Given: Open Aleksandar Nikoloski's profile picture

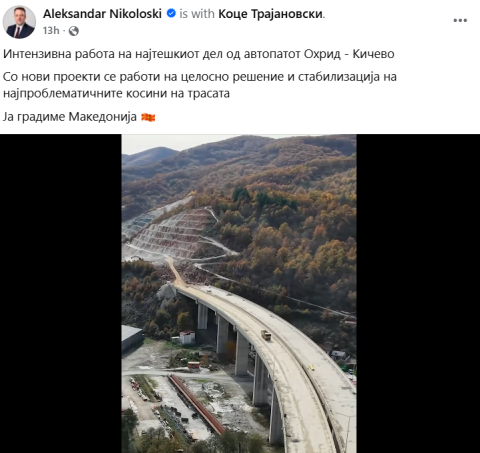Looking at the screenshot, I should click(19, 22).
